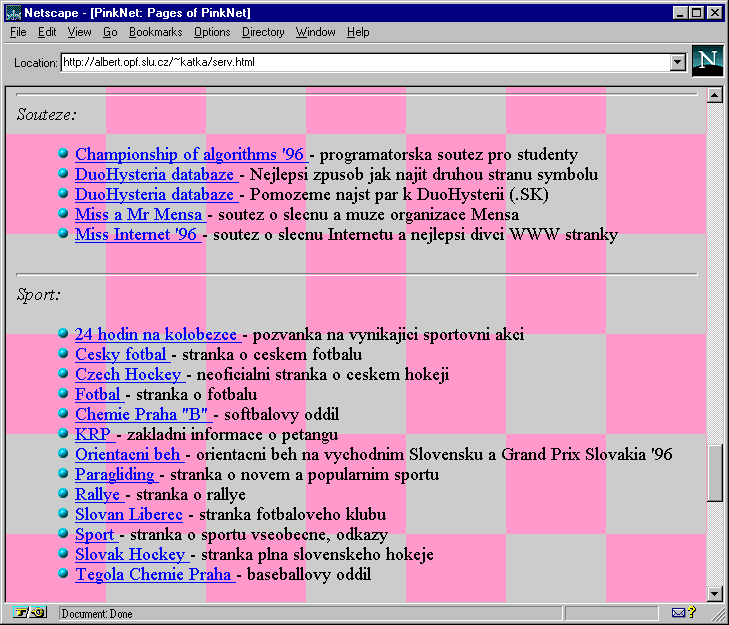Open the Edit menu
This screenshot has width=729, height=625.
click(x=47, y=32)
